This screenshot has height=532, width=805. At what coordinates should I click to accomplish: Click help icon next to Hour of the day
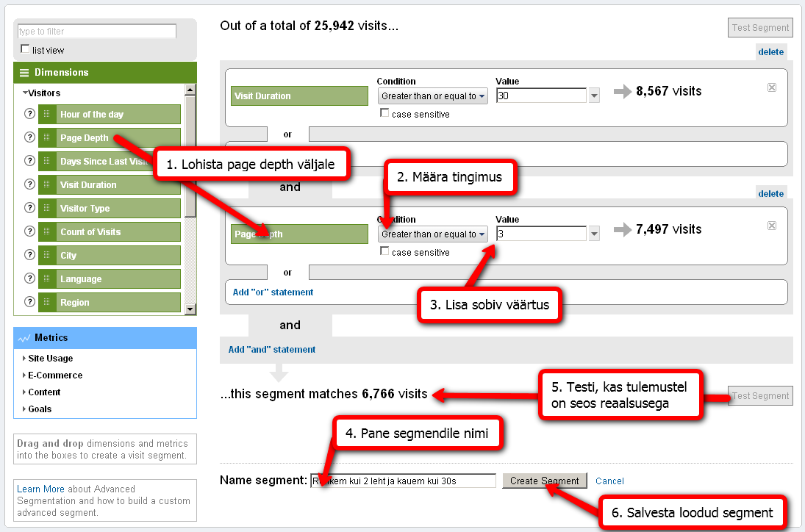coord(30,115)
